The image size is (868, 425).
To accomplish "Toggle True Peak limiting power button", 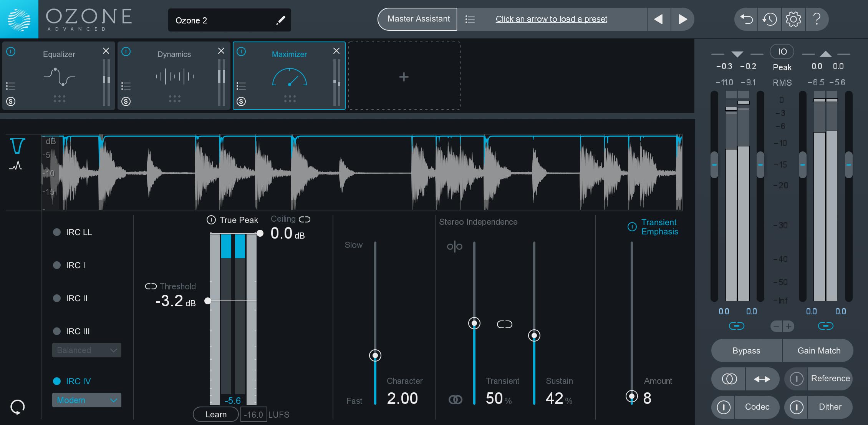I will point(211,220).
